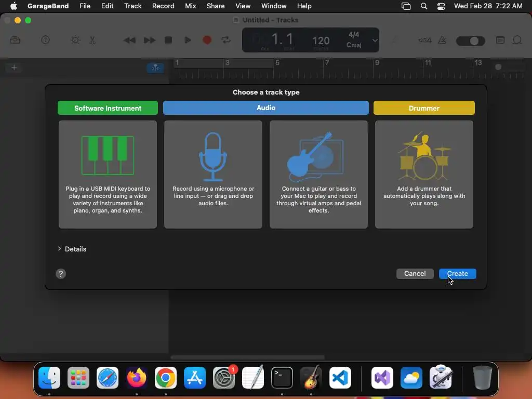
Task: Open the dialog help question mark
Action: click(61, 274)
